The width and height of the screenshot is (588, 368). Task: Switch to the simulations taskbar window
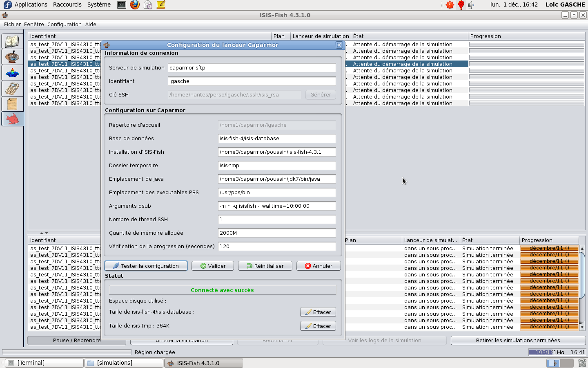click(124, 363)
